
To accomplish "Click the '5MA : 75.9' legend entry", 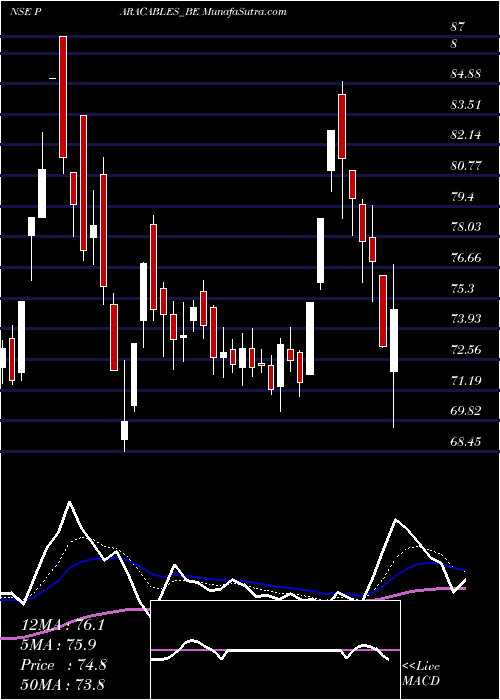I will (x=59, y=645).
